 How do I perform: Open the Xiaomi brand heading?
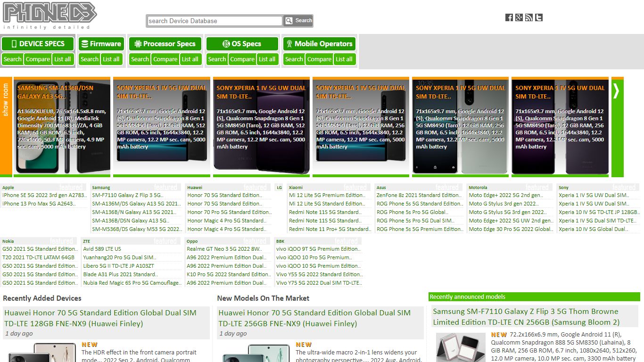[x=296, y=188]
